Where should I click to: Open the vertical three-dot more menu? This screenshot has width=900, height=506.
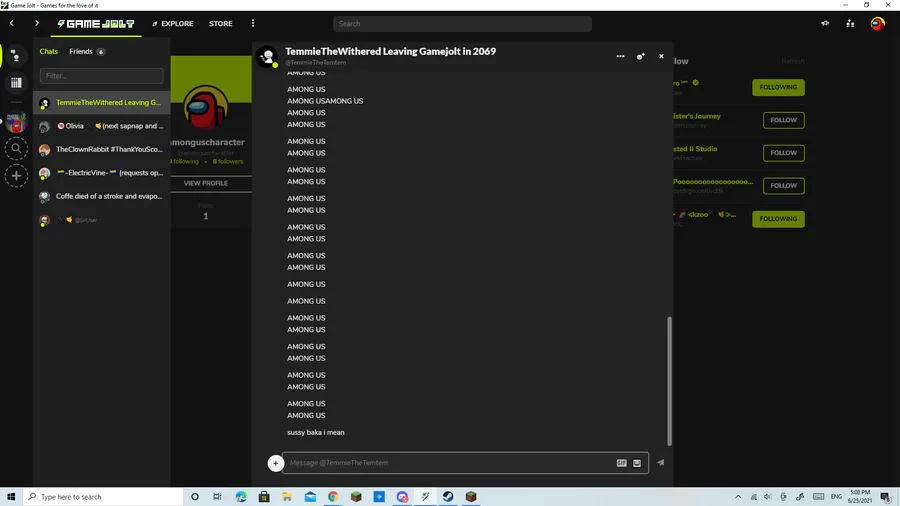[253, 24]
